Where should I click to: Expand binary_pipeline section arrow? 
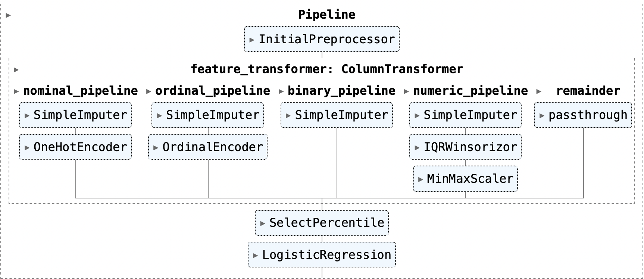tap(281, 91)
